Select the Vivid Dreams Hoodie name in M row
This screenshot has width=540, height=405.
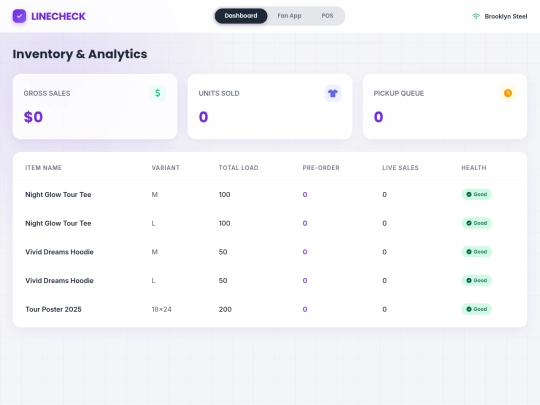pyautogui.click(x=59, y=252)
